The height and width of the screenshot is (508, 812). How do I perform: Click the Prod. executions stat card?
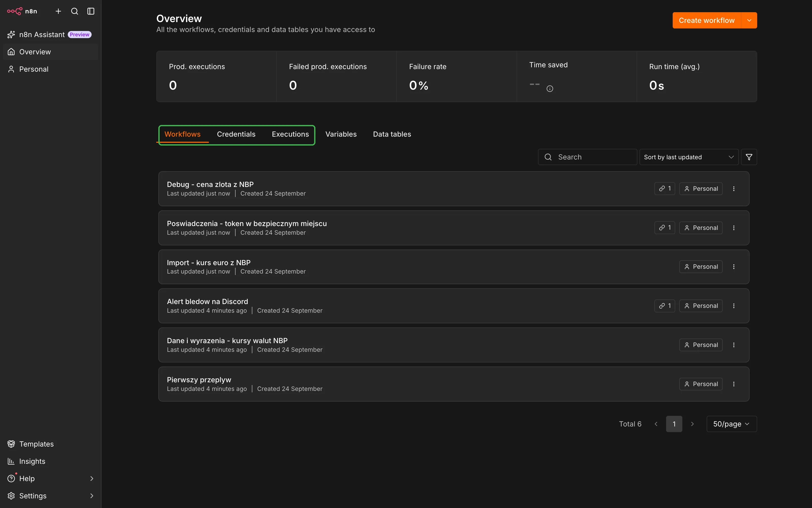click(217, 77)
